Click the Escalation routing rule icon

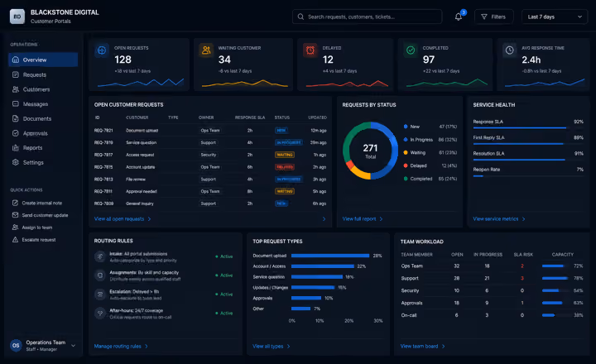pos(100,295)
